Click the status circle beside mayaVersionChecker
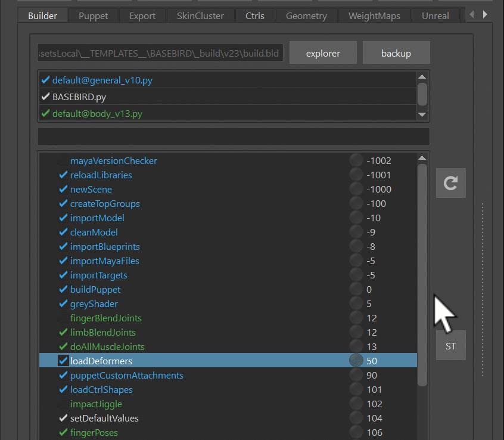Viewport: 504px width, 440px height. pyautogui.click(x=356, y=160)
